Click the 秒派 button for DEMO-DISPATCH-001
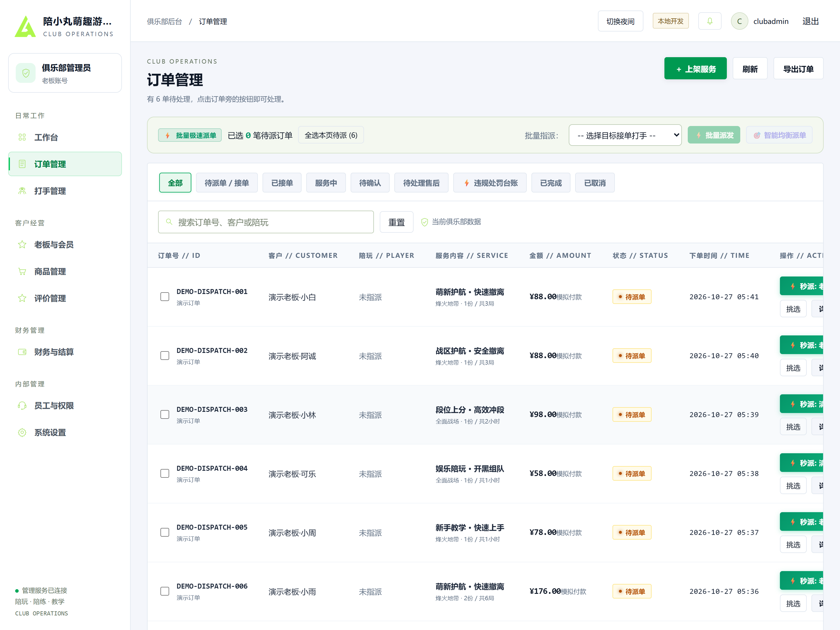Screen dimensions: 840x630 pyautogui.click(x=801, y=286)
